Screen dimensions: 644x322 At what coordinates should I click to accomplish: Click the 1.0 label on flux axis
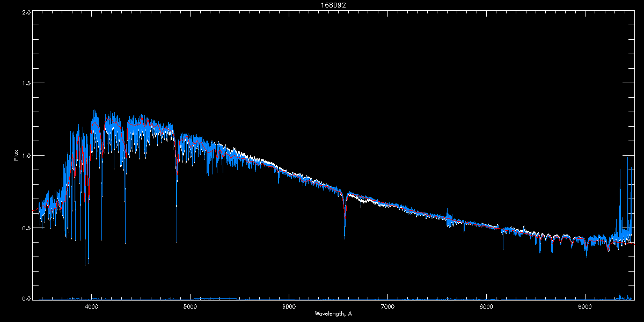point(26,156)
